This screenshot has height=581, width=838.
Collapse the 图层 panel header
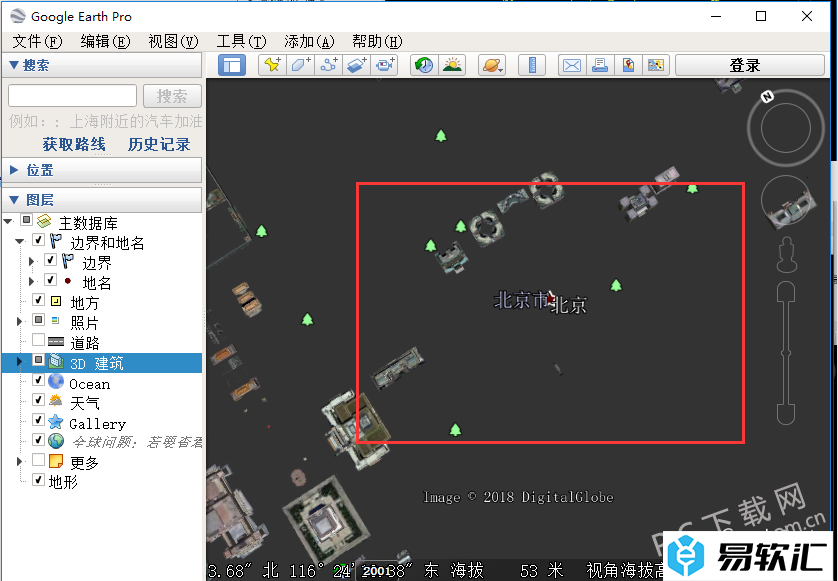coord(102,200)
